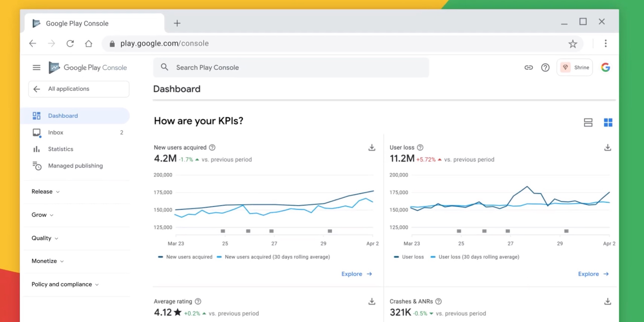Viewport: 644px width, 322px height.
Task: Click the Statistics sidebar icon
Action: (37, 149)
